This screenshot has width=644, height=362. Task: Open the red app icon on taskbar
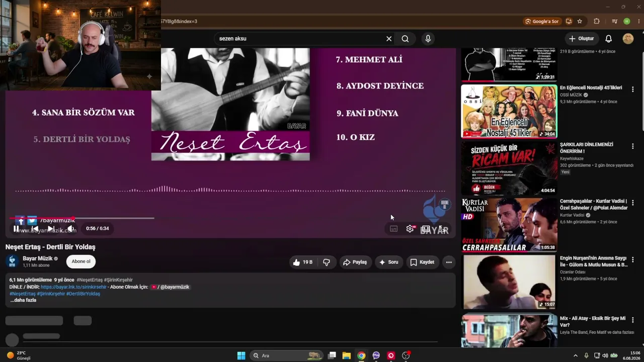pyautogui.click(x=391, y=355)
